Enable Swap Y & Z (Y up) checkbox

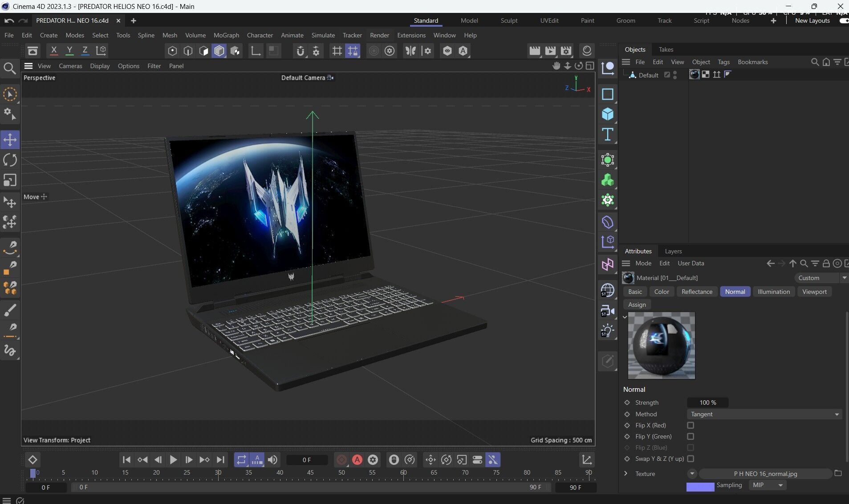(691, 459)
